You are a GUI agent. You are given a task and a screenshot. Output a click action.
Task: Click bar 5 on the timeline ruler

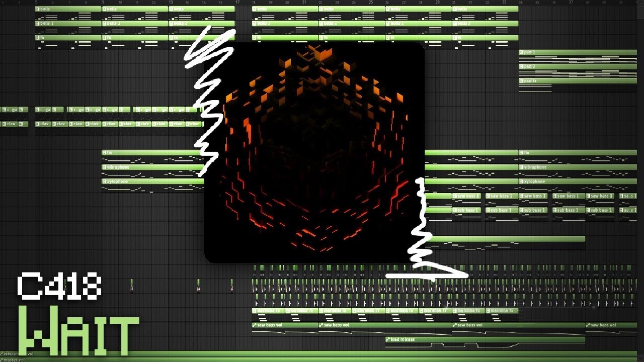pyautogui.click(x=36, y=3)
